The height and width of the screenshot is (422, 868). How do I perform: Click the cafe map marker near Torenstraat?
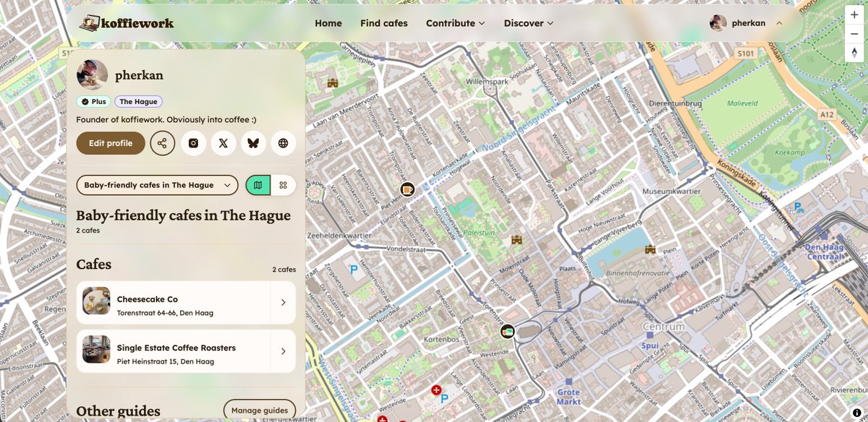(508, 332)
